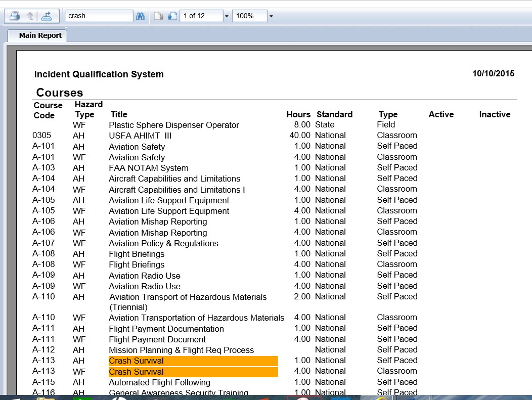Click the 'Active' column header
532x400 pixels.
point(441,114)
